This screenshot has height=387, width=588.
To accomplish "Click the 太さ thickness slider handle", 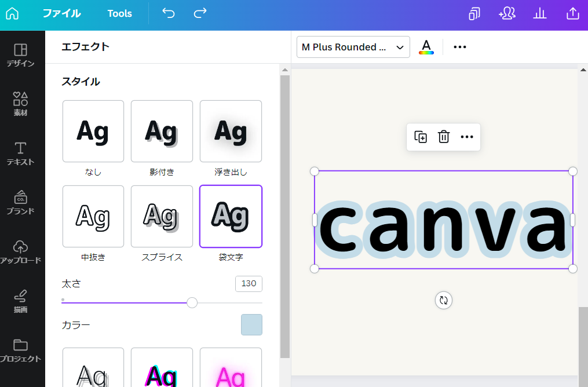I will [192, 302].
